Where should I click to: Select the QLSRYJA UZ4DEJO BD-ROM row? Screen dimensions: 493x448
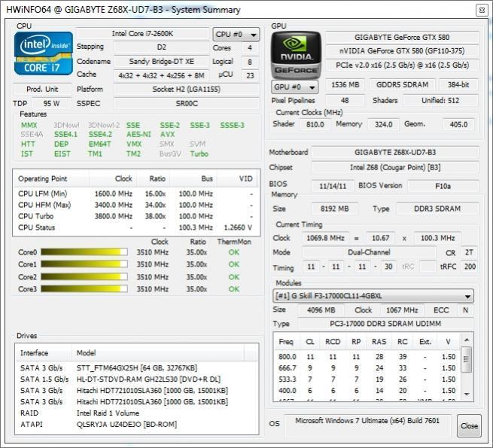coord(136,425)
